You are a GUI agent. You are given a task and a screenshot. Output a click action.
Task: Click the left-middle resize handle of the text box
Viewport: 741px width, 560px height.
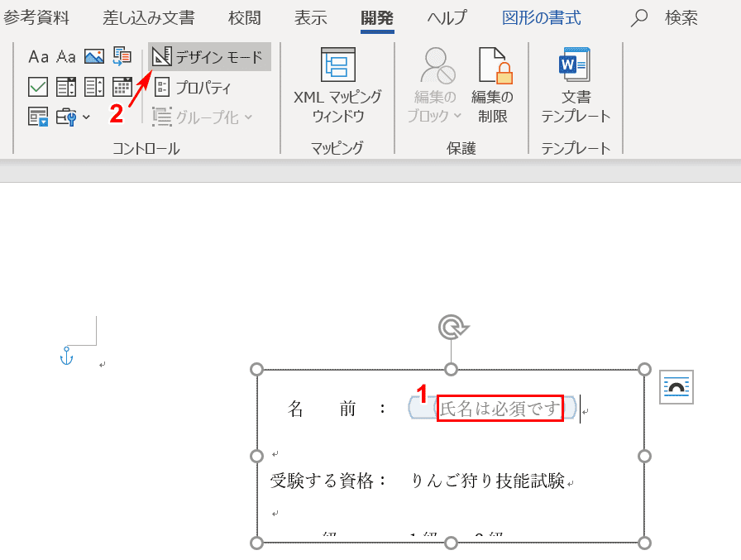256,456
